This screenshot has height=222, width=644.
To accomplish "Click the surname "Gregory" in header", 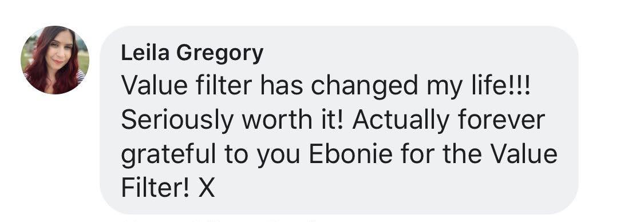I will coord(220,54).
